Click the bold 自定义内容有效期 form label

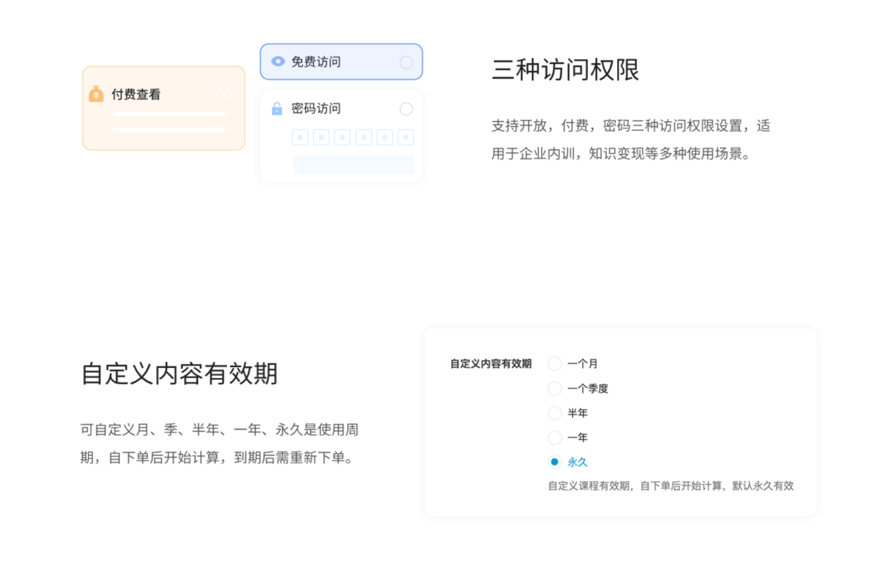tap(491, 364)
